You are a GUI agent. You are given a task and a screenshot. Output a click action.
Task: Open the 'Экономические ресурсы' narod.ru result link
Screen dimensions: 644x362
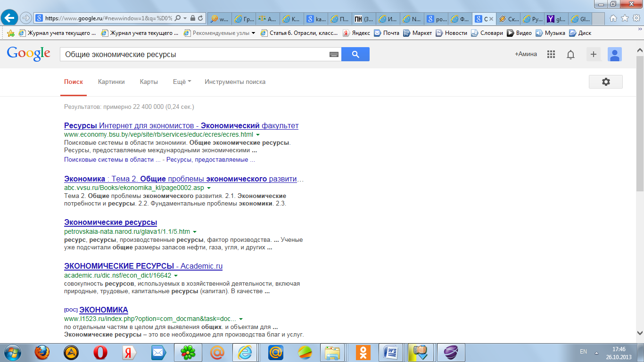[x=110, y=222]
